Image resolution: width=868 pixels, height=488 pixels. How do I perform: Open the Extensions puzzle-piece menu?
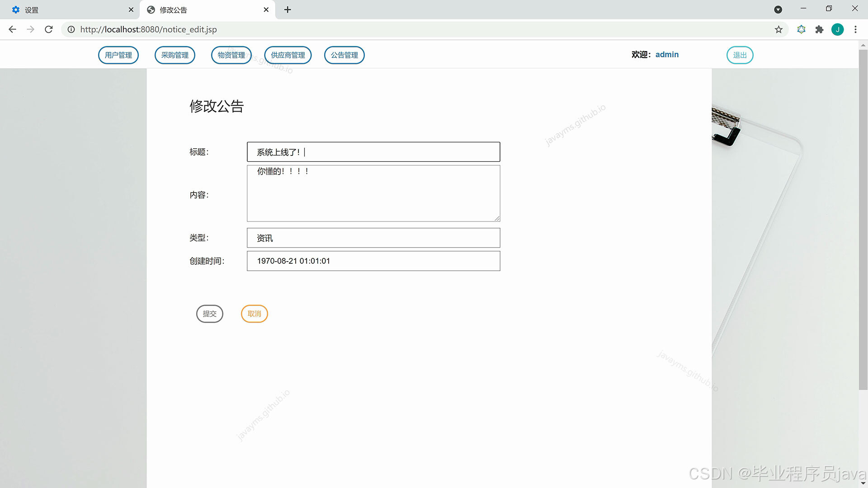[x=819, y=29]
